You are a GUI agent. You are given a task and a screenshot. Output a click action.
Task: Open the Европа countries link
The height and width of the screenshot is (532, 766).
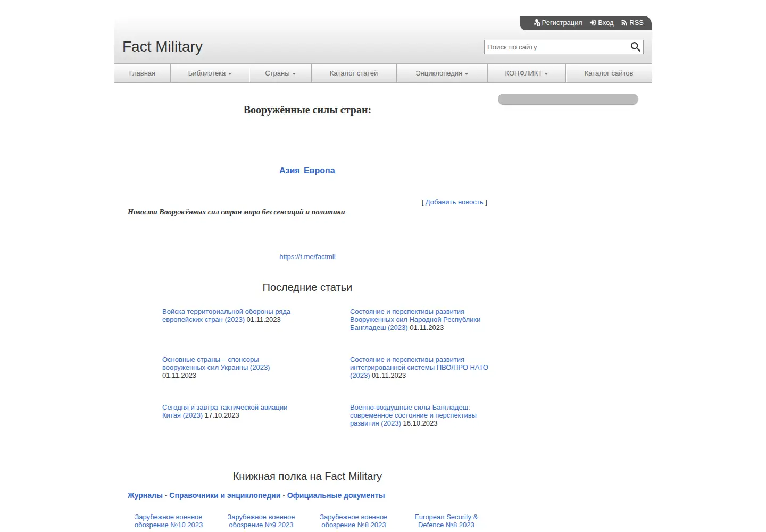point(319,171)
